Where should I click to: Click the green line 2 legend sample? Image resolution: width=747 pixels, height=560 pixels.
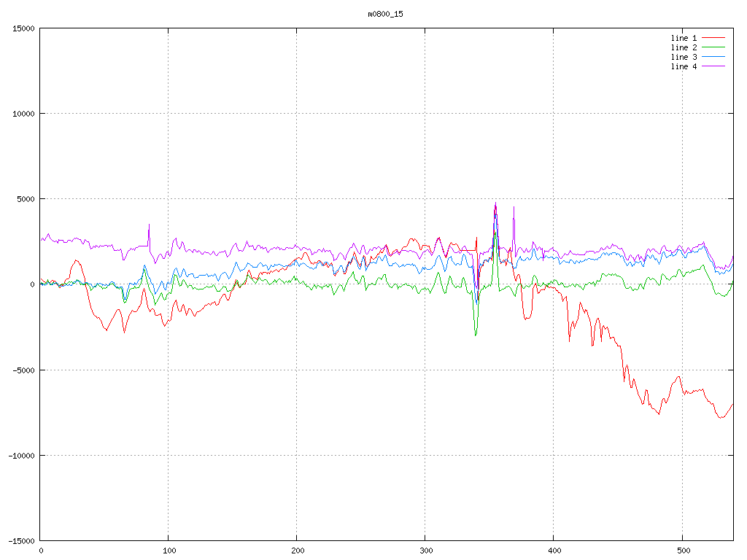click(714, 47)
